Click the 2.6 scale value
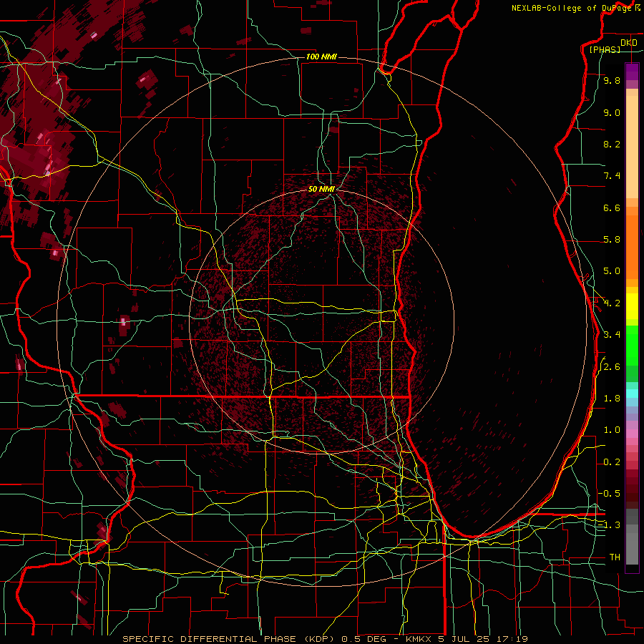Screen dimensions: 644x644 pyautogui.click(x=612, y=367)
